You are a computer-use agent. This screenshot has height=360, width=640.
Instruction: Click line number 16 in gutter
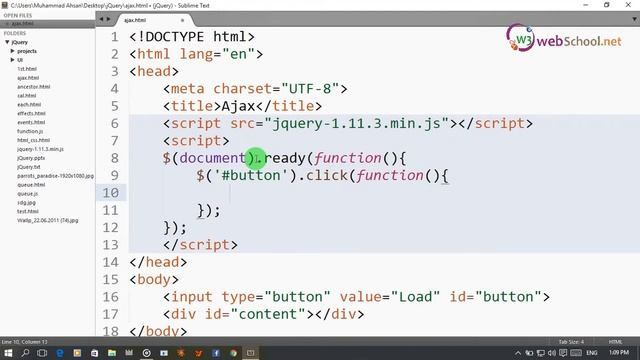pyautogui.click(x=111, y=297)
